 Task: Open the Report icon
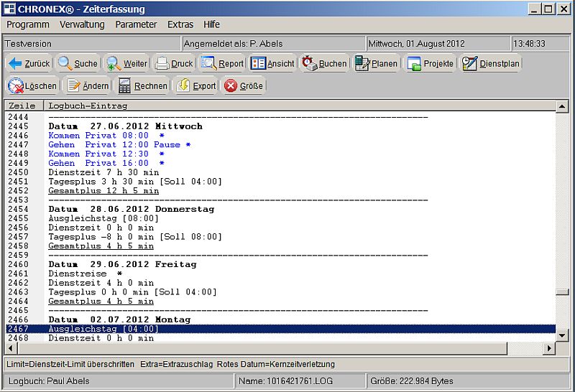pos(209,63)
